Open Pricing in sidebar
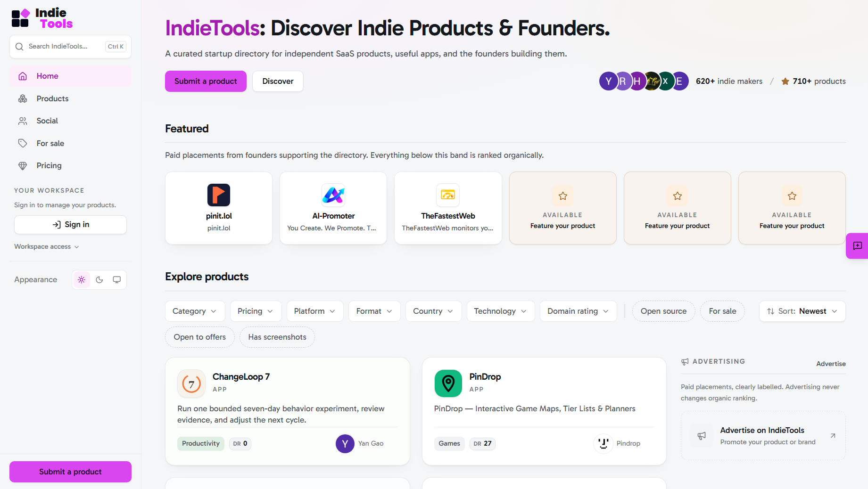The image size is (868, 489). 70,166
